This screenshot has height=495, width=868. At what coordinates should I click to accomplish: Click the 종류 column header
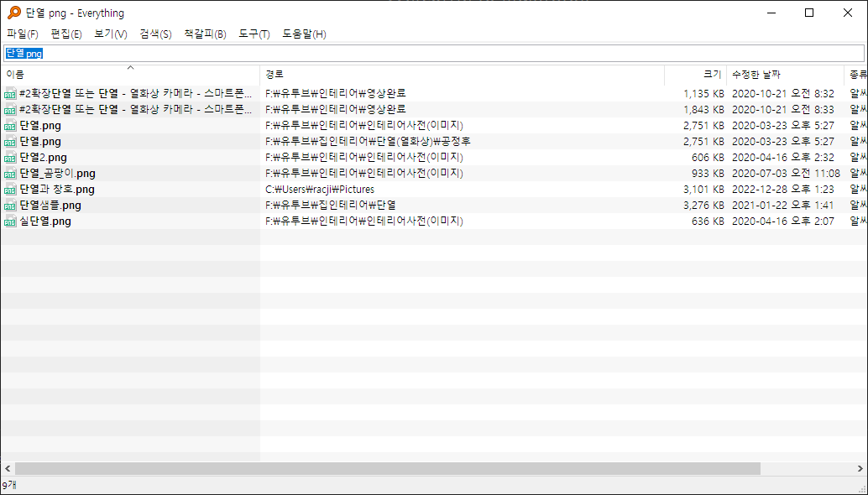click(x=855, y=75)
